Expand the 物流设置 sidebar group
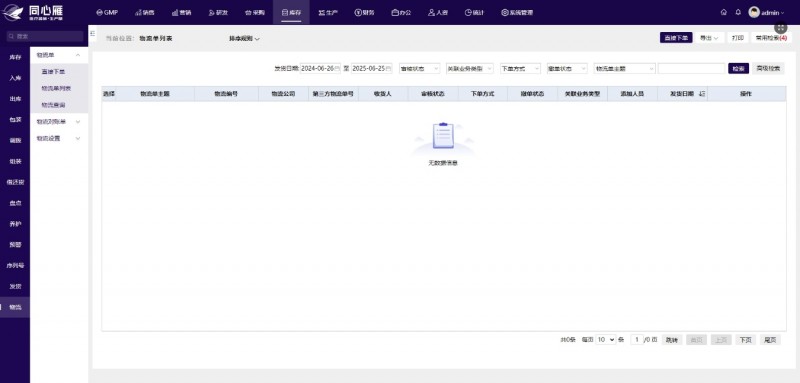 pyautogui.click(x=59, y=138)
